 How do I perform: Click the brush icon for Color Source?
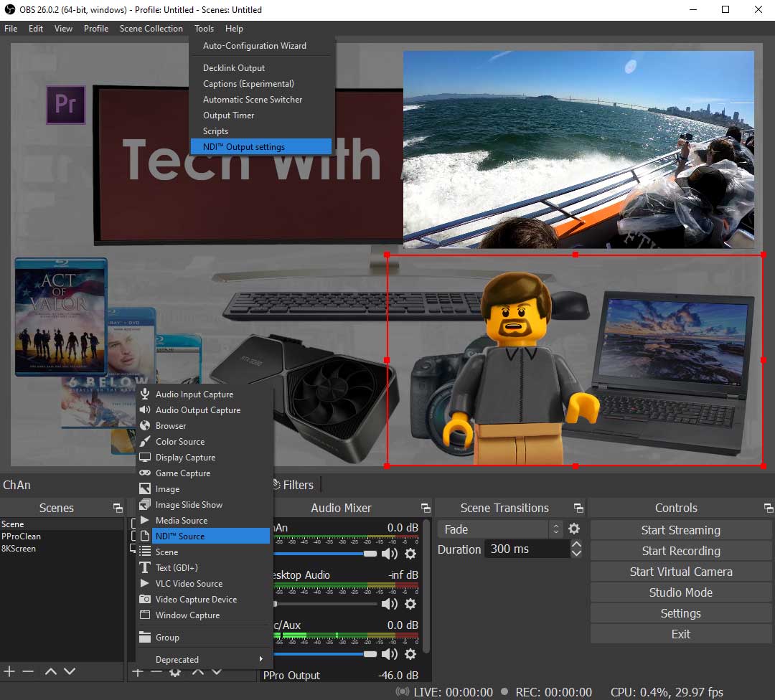pos(145,441)
